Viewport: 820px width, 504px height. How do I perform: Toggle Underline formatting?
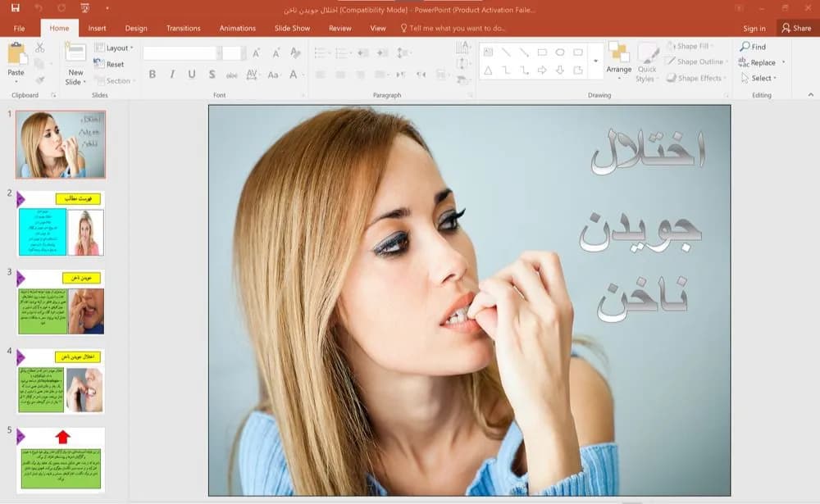(x=192, y=75)
